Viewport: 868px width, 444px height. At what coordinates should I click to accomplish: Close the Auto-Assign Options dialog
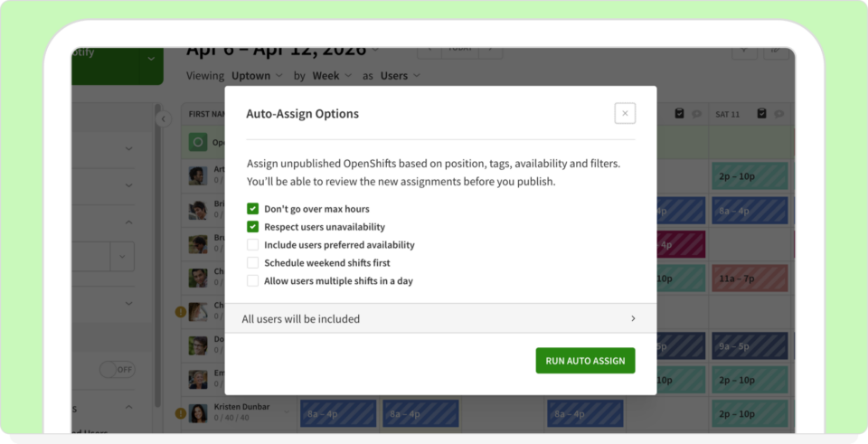point(625,113)
